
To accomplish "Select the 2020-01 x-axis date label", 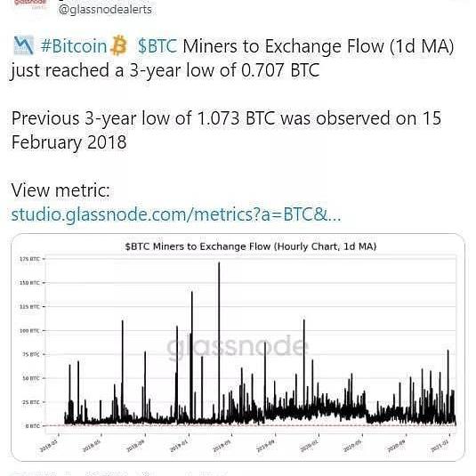I will tap(309, 446).
